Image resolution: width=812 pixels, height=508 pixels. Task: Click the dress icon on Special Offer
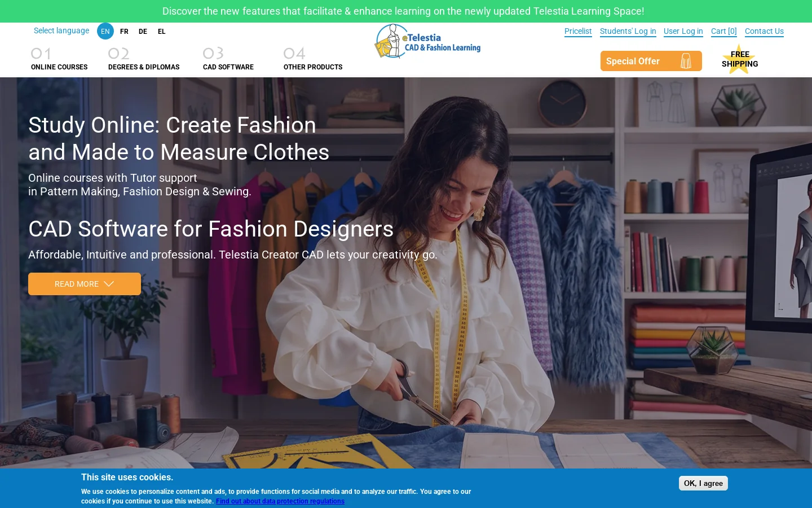[x=686, y=61]
